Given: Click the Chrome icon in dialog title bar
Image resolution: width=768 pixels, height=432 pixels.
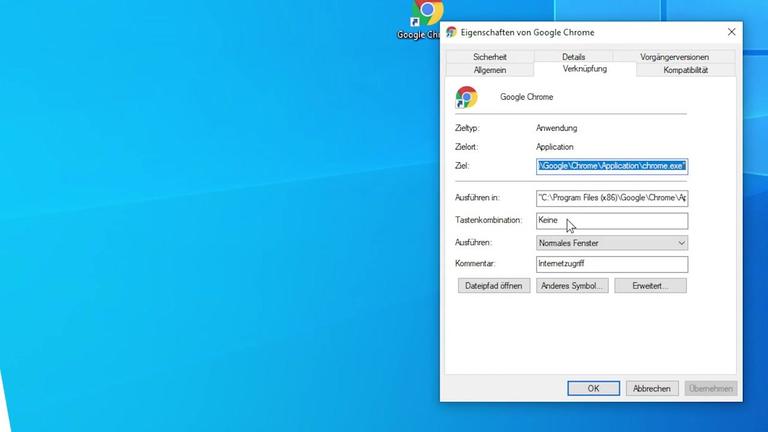Looking at the screenshot, I should coord(452,32).
